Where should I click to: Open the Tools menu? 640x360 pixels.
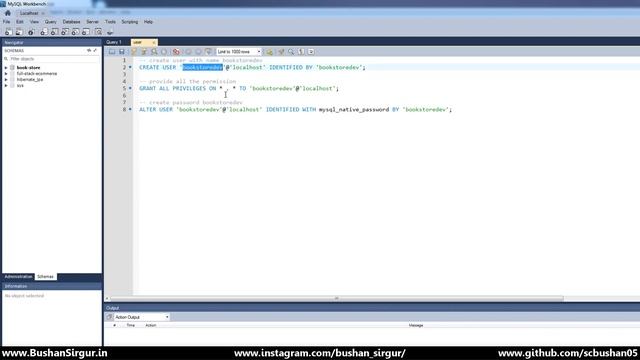point(110,22)
